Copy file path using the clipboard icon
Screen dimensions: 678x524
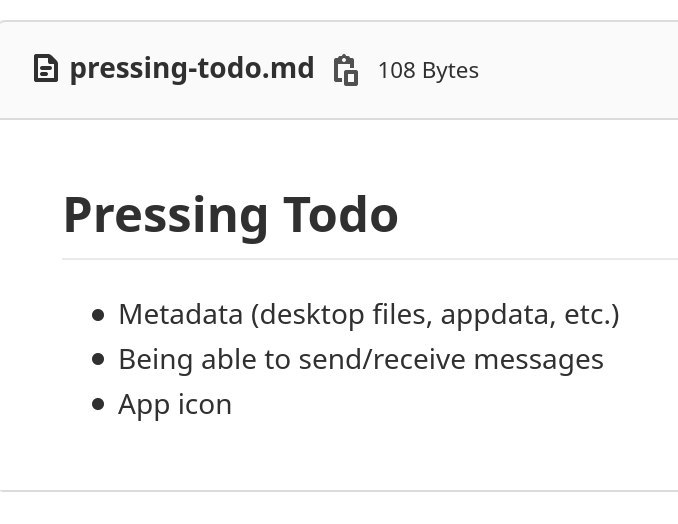click(345, 70)
